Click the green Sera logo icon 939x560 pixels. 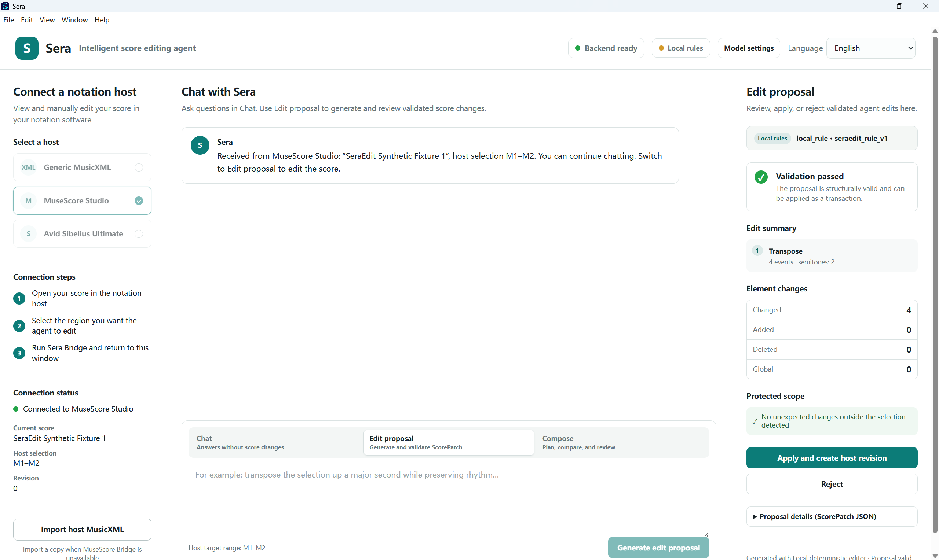pyautogui.click(x=27, y=48)
